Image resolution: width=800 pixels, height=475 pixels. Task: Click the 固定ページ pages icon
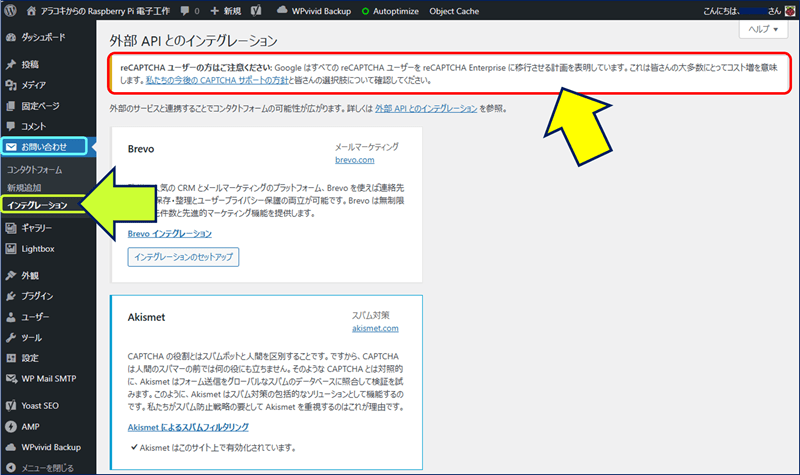[x=11, y=106]
